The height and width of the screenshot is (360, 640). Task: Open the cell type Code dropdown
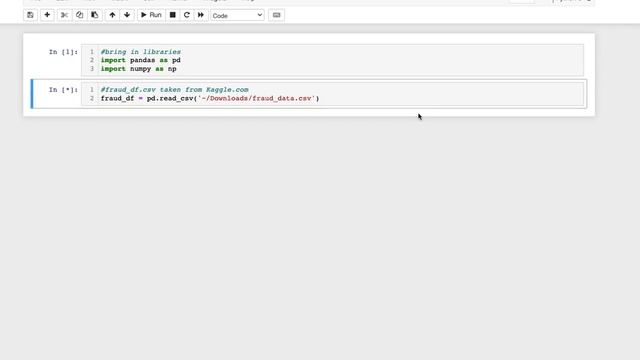(237, 16)
